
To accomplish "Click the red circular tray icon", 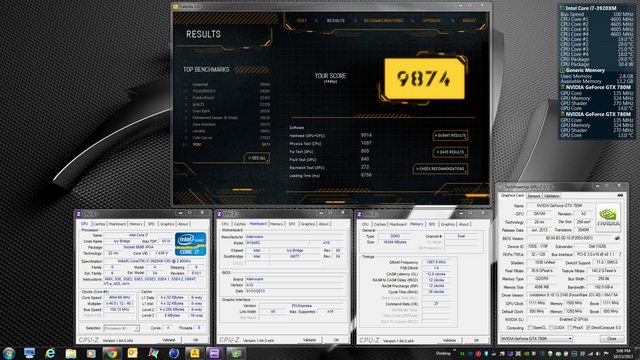I will click(478, 354).
